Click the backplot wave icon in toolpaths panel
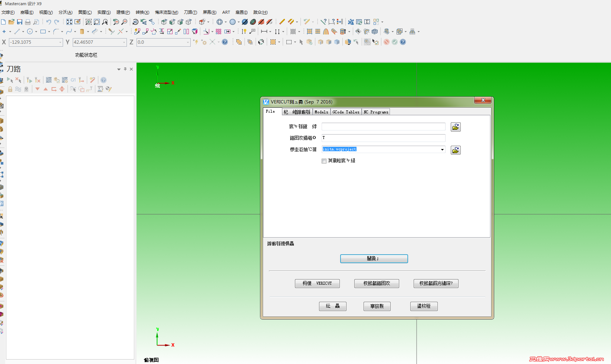Viewport: 611px width, 364px height. [49, 80]
